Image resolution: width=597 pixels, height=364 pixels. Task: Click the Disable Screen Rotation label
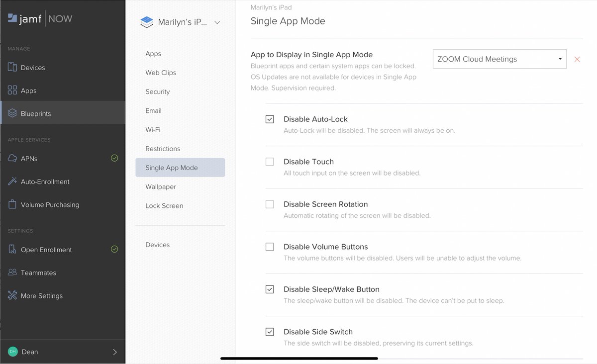[326, 204]
